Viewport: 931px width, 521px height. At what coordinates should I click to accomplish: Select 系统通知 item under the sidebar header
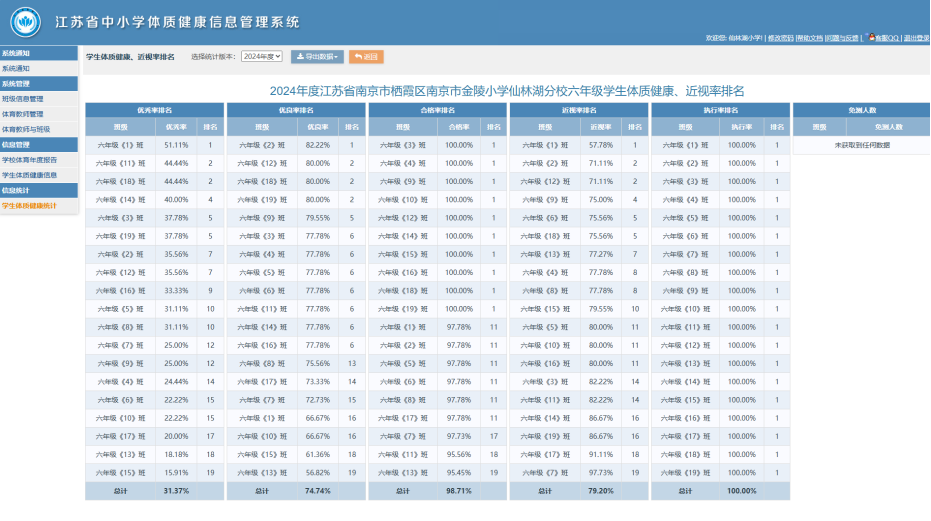(x=39, y=68)
